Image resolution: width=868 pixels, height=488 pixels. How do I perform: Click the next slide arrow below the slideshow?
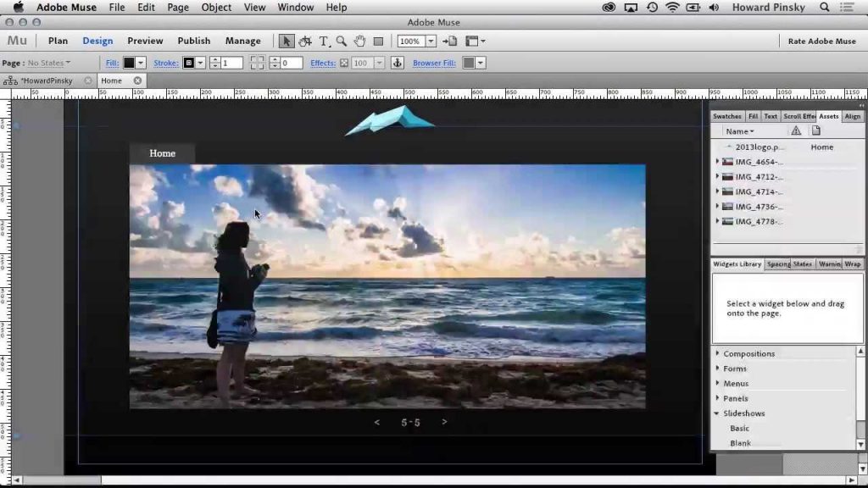444,422
